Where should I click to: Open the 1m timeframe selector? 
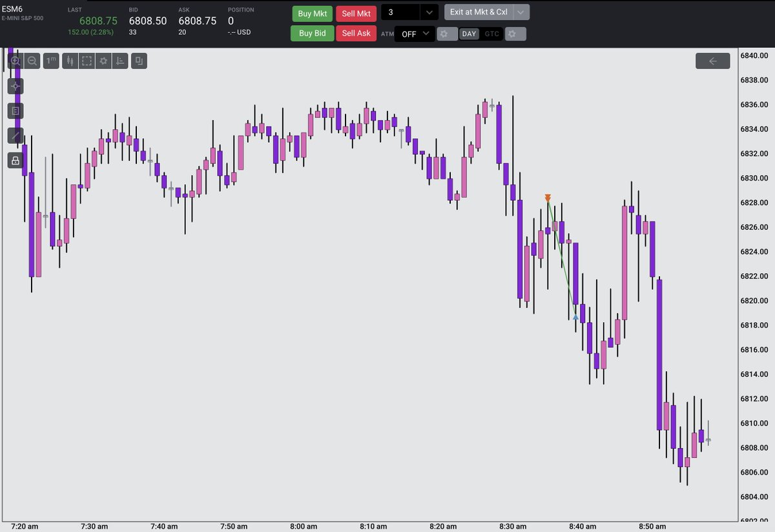(52, 61)
